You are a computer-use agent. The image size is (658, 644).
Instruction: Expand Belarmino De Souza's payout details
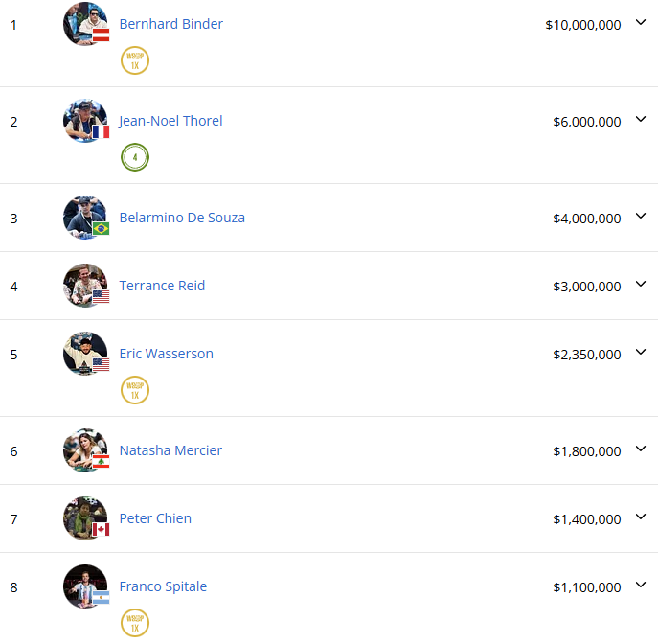click(641, 217)
